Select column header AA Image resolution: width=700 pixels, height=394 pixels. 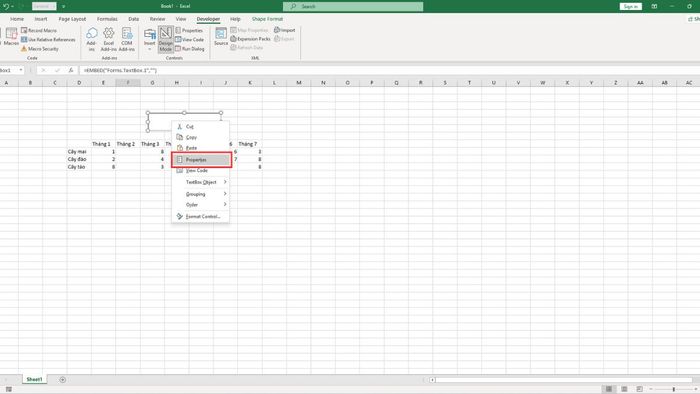(x=640, y=83)
